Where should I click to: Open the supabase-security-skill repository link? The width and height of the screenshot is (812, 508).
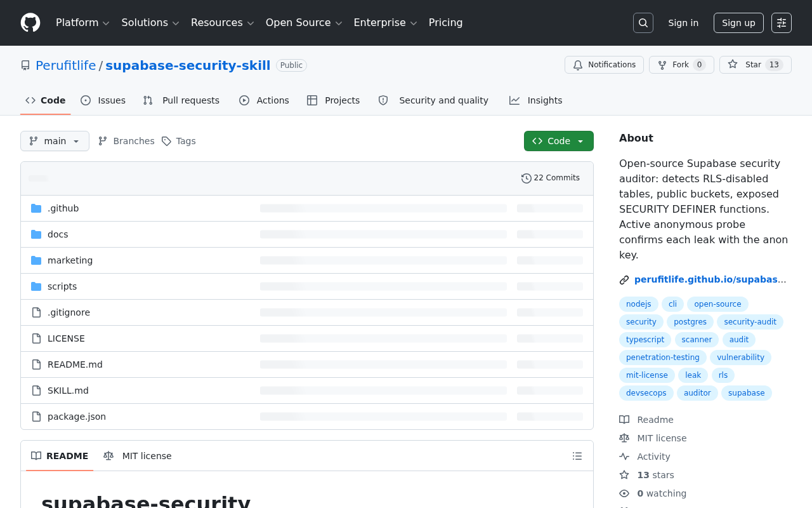coord(188,65)
